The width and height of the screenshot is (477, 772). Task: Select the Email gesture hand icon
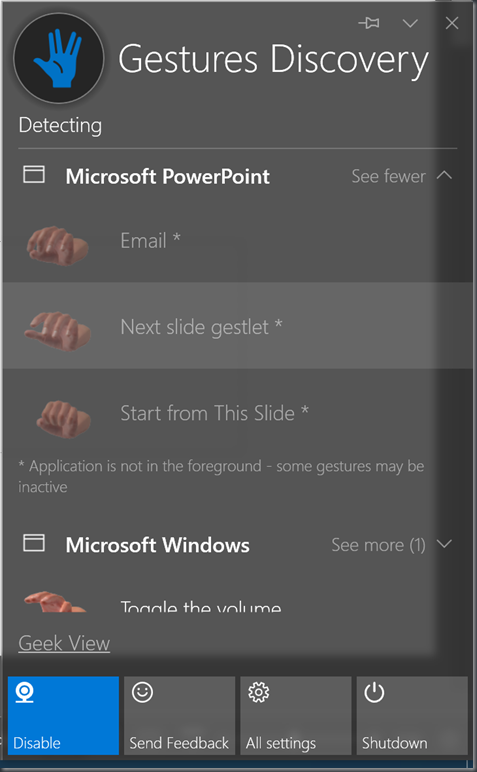(58, 245)
